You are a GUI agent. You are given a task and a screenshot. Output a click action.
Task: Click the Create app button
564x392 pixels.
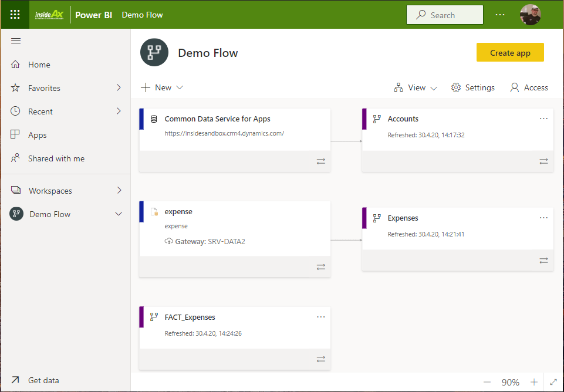510,52
